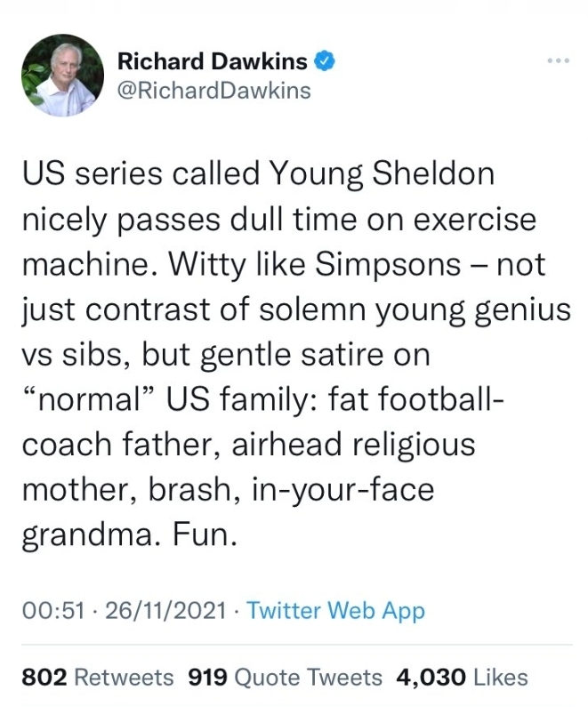The width and height of the screenshot is (588, 707).
Task: Click the 26/11/2021 date
Action: point(165,611)
